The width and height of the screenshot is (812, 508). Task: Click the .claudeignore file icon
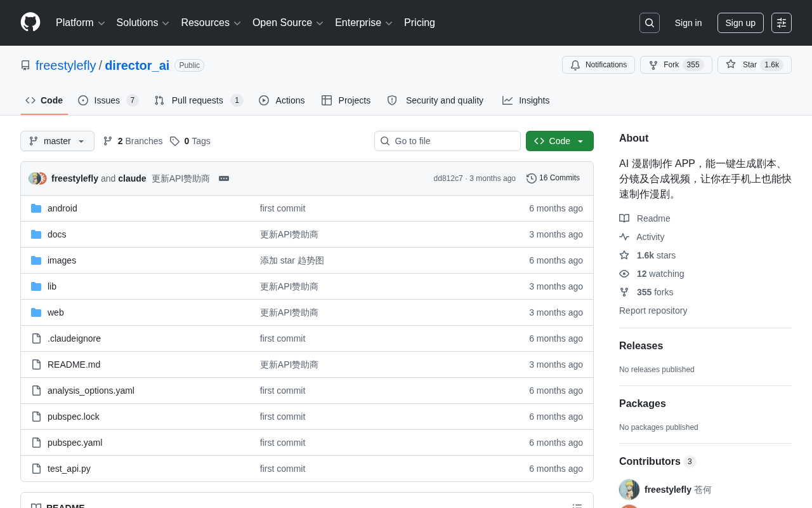coord(36,338)
